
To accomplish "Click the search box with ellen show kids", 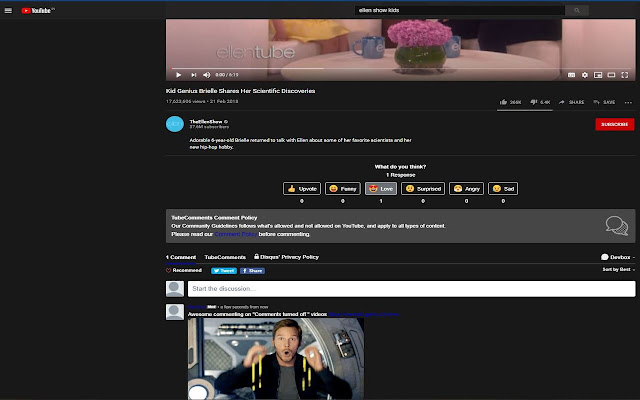I will coord(460,10).
